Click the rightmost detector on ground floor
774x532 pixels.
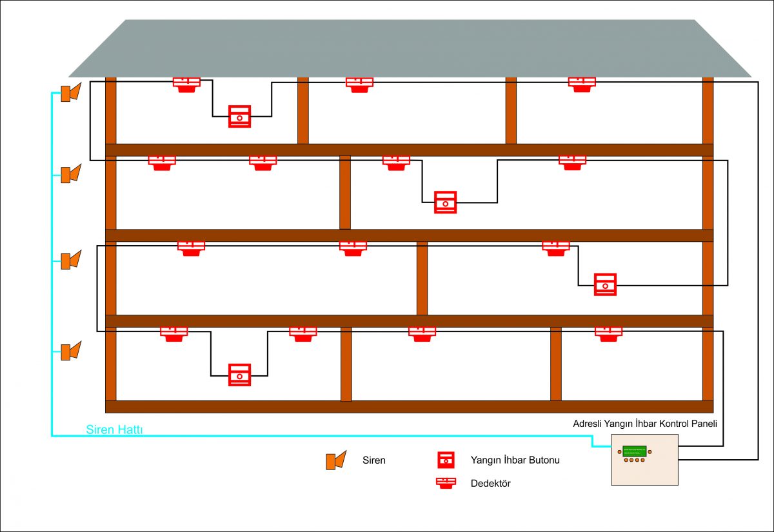coord(608,333)
